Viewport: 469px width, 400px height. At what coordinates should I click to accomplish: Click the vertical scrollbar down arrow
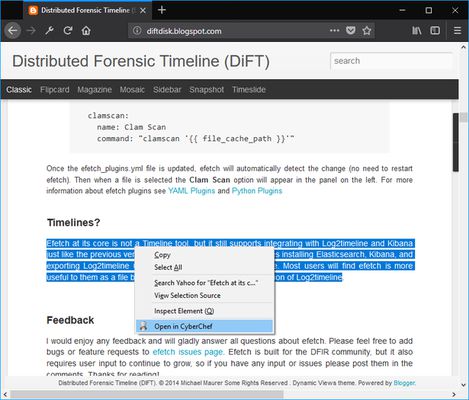463,385
